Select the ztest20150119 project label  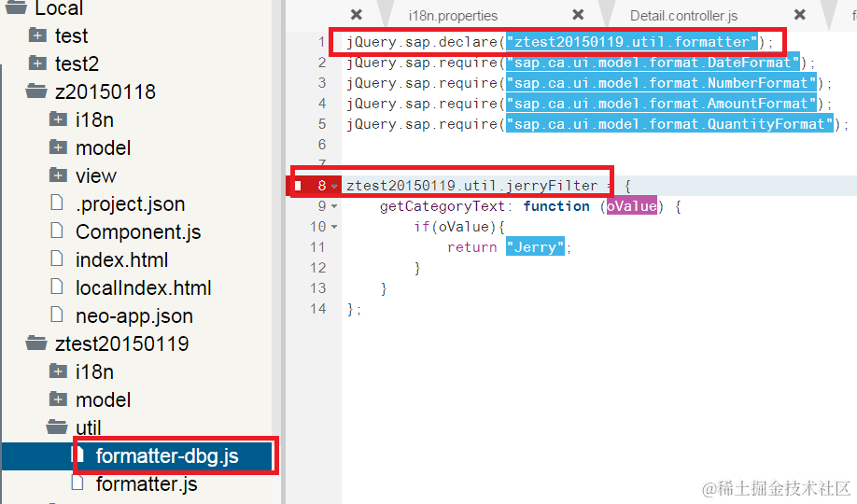point(122,343)
